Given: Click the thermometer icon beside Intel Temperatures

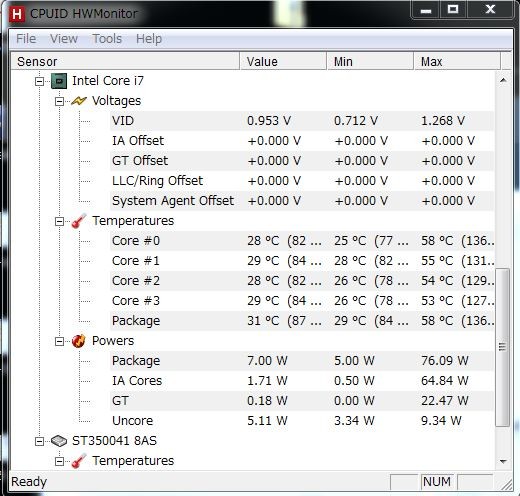Looking at the screenshot, I should pos(79,221).
